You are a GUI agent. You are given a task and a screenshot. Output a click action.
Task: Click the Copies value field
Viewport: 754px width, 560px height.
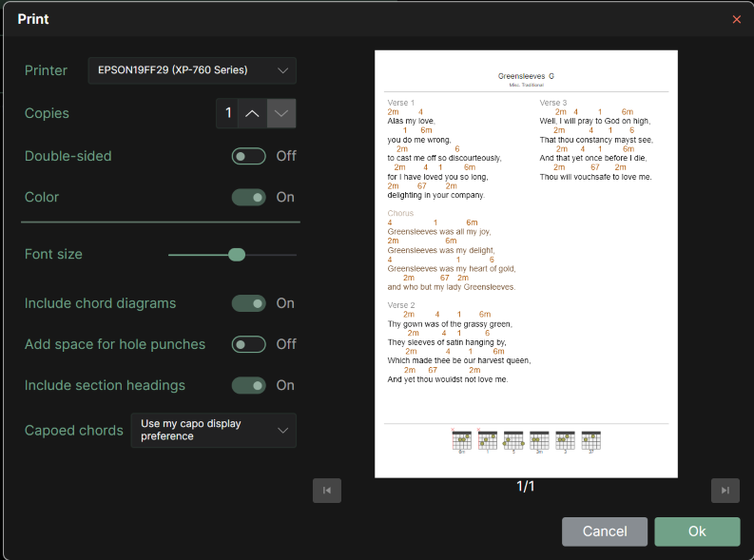pyautogui.click(x=227, y=113)
